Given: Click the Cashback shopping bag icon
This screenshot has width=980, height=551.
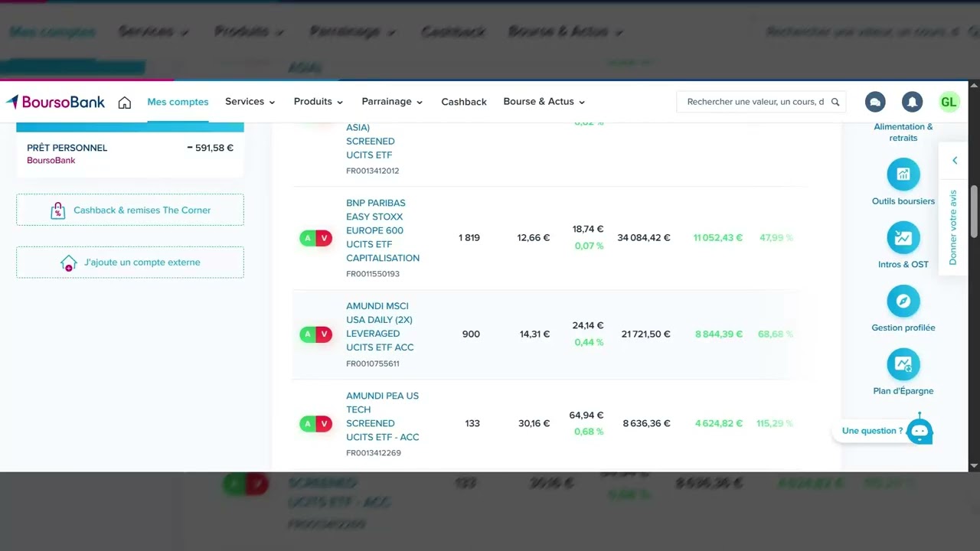Looking at the screenshot, I should (57, 210).
